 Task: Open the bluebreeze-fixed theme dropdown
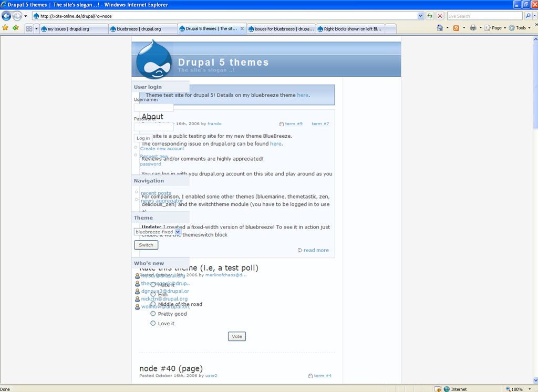(x=179, y=231)
